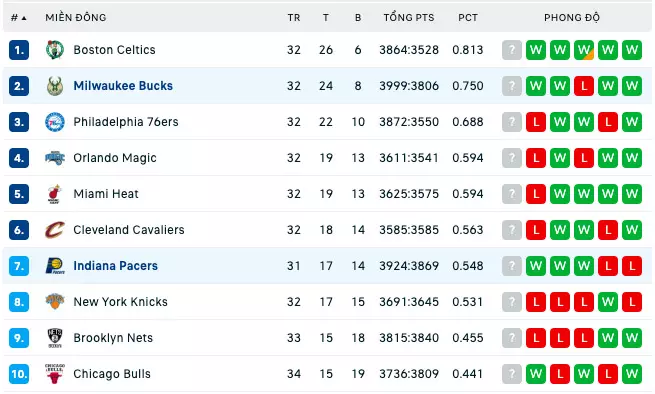
Task: Click Boston's W badge with orange corner
Action: tap(584, 50)
